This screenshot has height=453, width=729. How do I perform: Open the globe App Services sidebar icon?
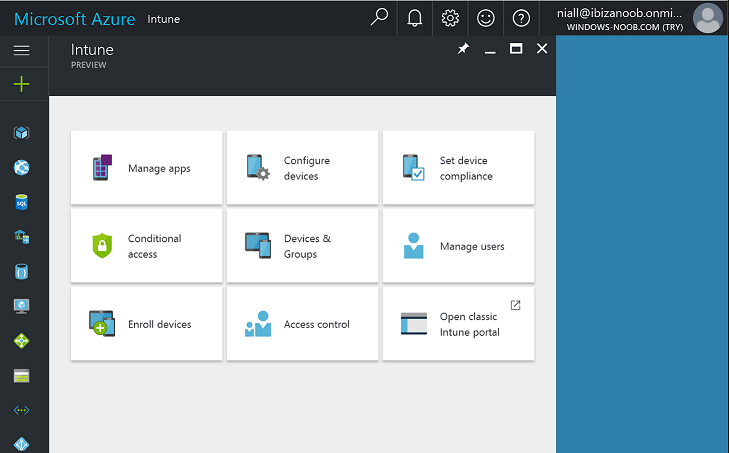pos(21,167)
